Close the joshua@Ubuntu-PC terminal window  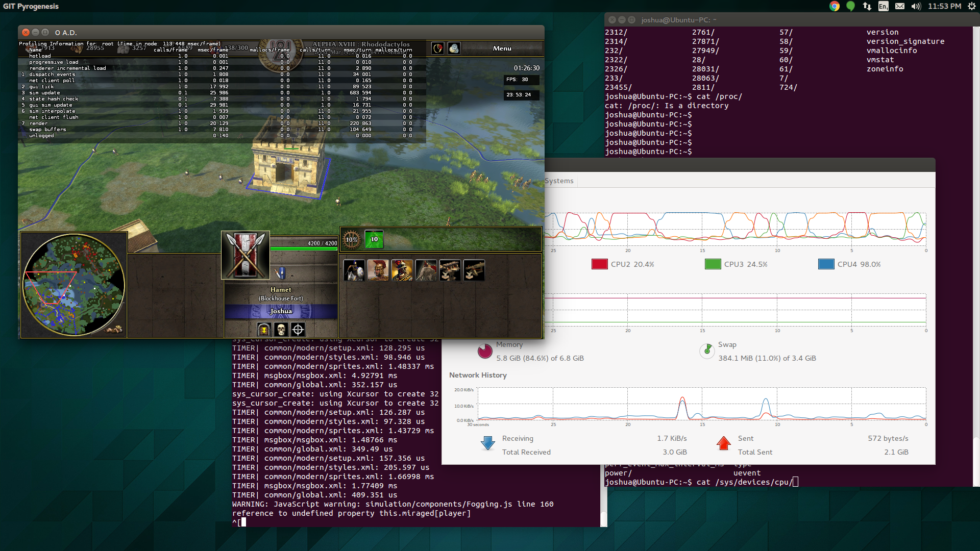(x=612, y=20)
